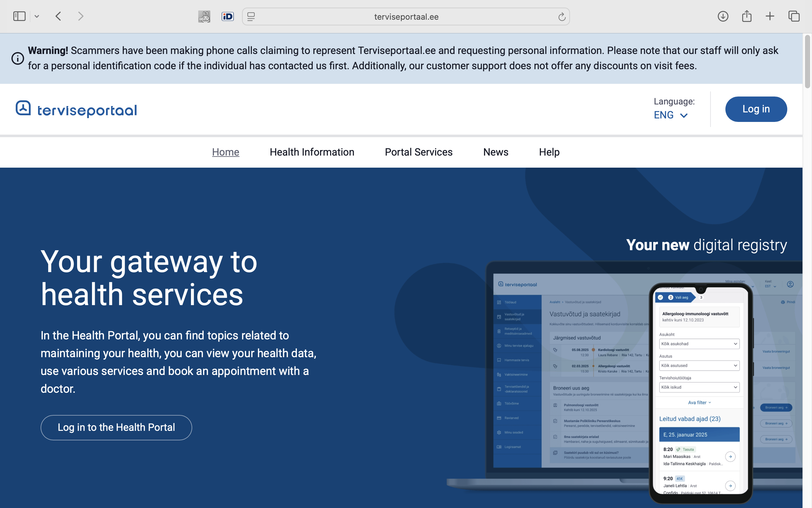Click the terviseportaal logo
This screenshot has width=812, height=508.
(76, 109)
